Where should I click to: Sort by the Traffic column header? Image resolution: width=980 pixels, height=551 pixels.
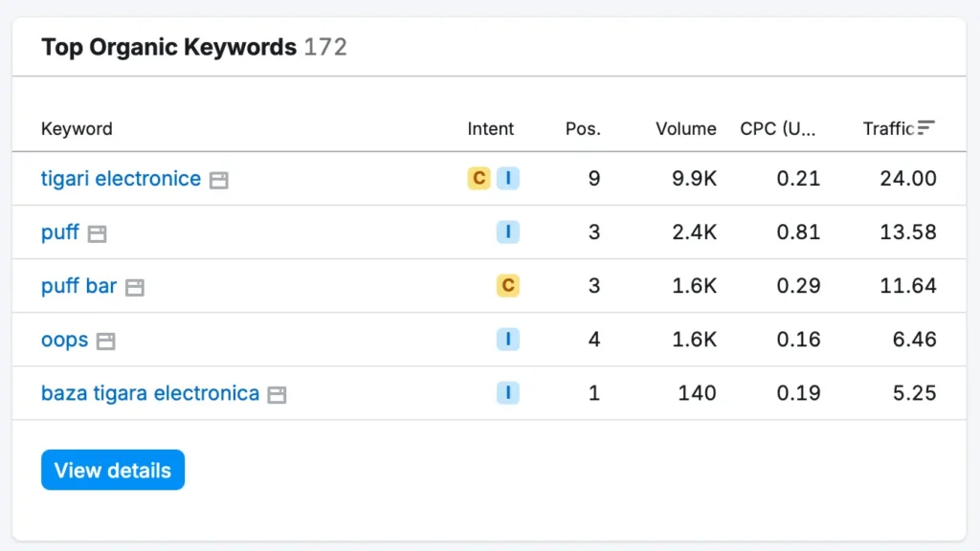889,129
